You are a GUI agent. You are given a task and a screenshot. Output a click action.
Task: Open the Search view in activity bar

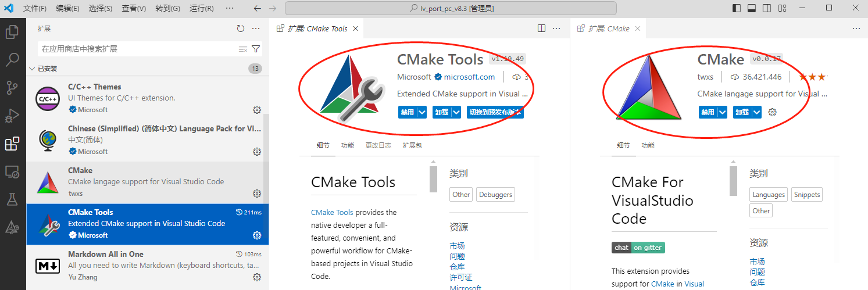point(12,59)
